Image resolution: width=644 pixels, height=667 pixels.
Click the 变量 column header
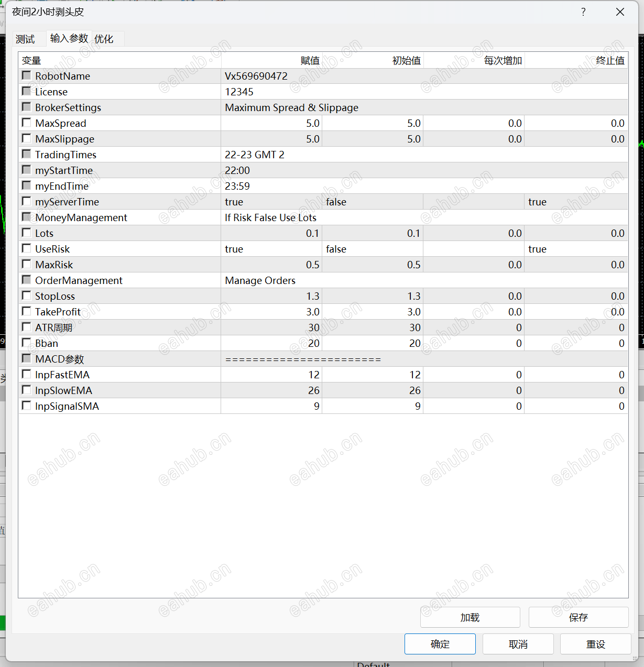tap(119, 60)
